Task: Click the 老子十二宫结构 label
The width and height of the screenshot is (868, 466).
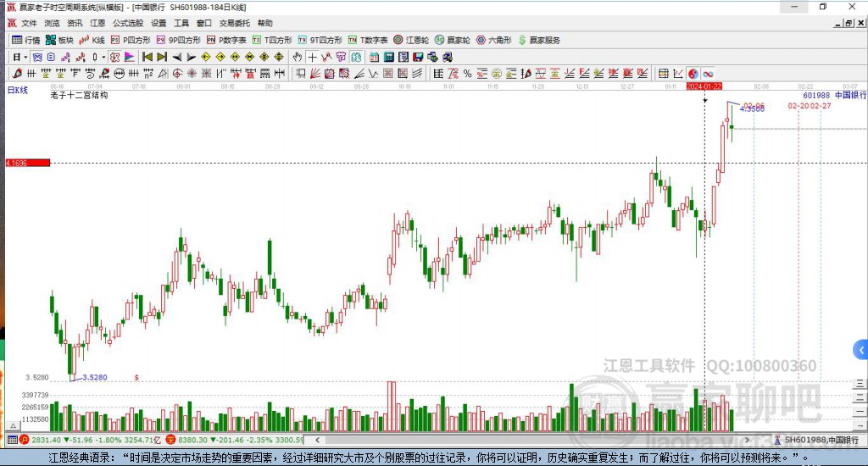Action: [79, 95]
